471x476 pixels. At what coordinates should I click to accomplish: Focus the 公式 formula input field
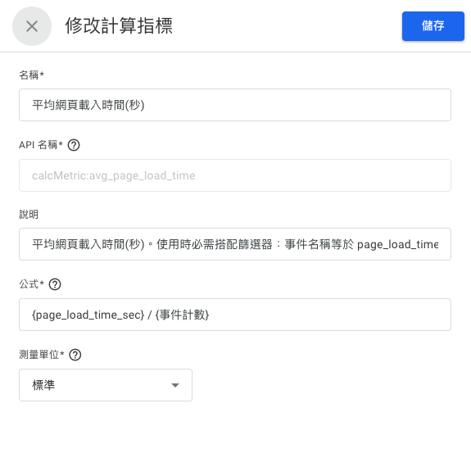pos(235,315)
